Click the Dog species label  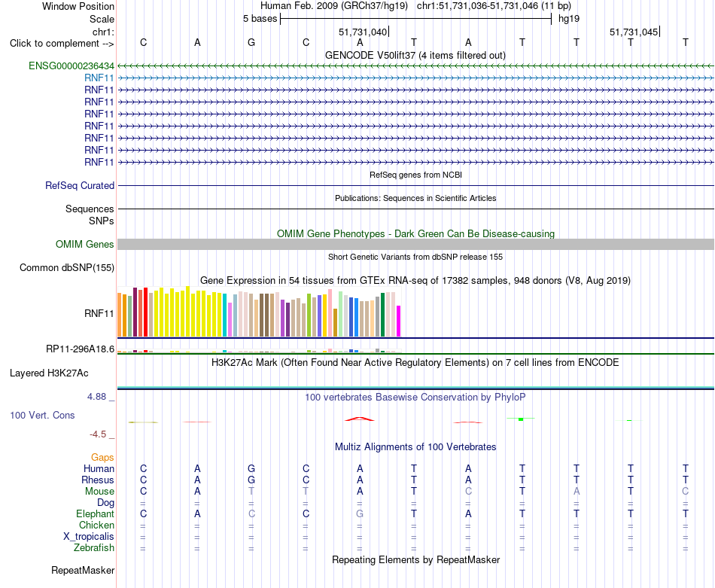coord(105,503)
